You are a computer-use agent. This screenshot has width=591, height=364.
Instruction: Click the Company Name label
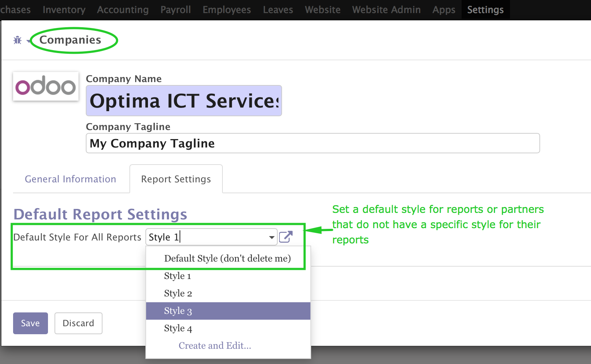[x=124, y=79]
